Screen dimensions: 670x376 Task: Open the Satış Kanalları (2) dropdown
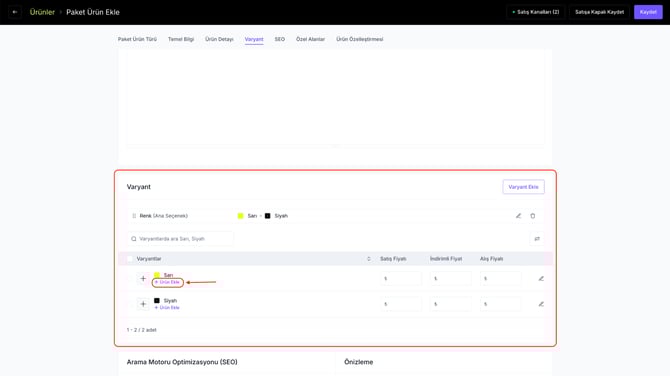[x=536, y=12]
